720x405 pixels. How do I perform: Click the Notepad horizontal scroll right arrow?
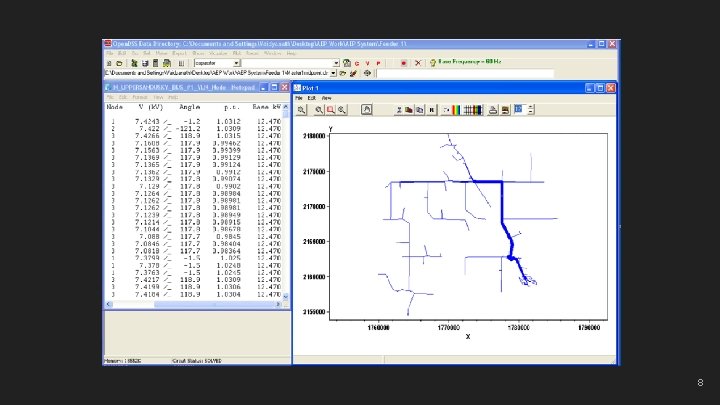[x=278, y=304]
